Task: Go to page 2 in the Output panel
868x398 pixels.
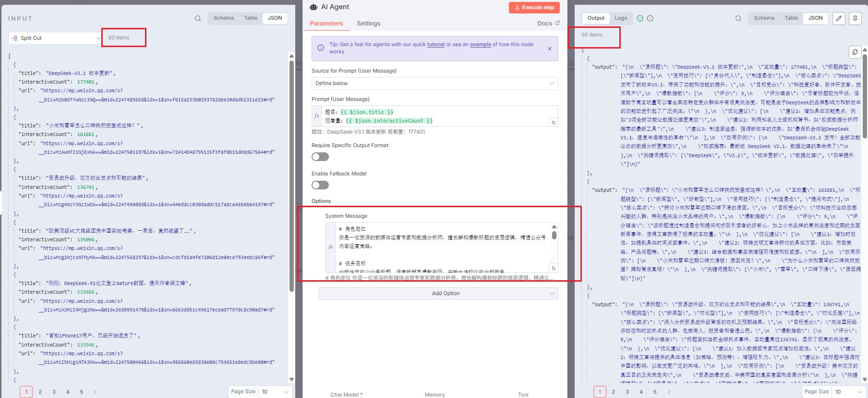Action: point(613,392)
